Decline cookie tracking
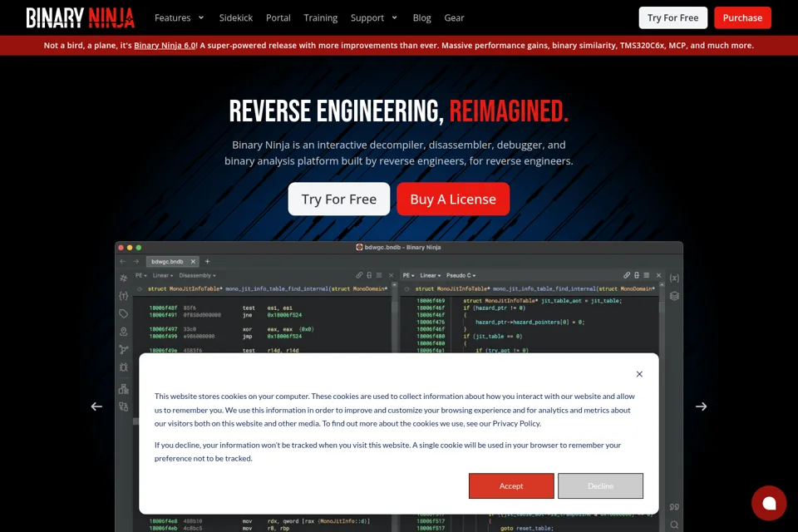This screenshot has width=798, height=532. coord(600,485)
